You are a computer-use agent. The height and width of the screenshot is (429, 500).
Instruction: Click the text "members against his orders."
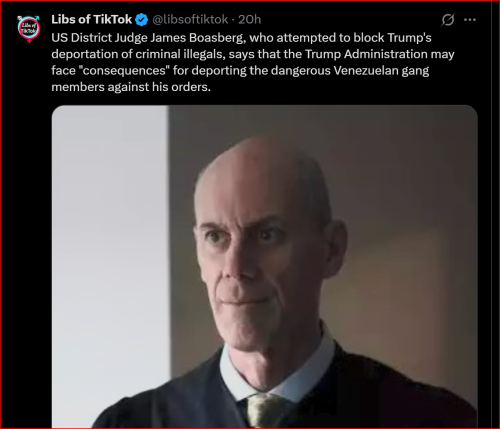[131, 87]
